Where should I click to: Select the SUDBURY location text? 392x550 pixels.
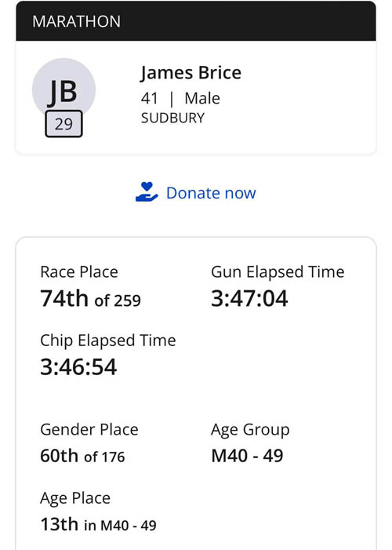coord(172,118)
